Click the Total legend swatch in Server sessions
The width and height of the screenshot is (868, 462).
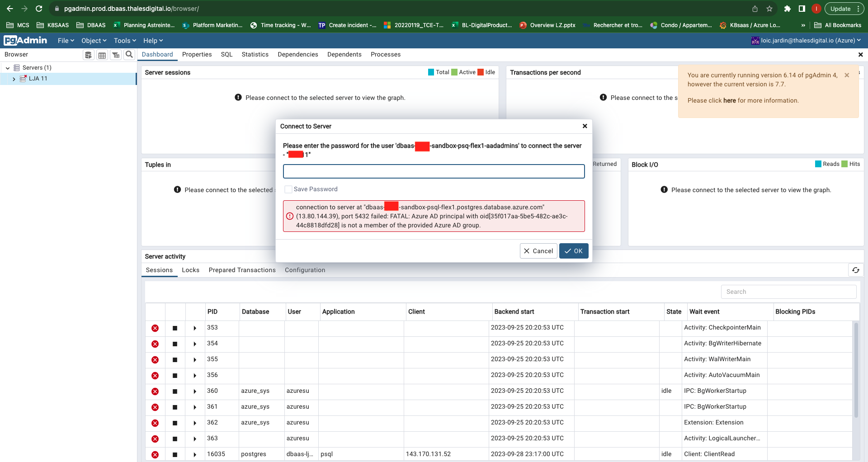click(431, 72)
